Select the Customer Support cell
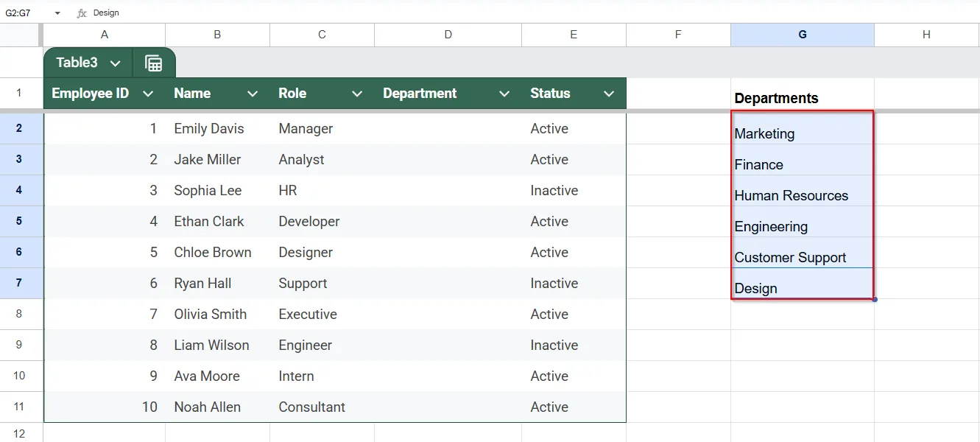Image resolution: width=980 pixels, height=442 pixels. 803,253
